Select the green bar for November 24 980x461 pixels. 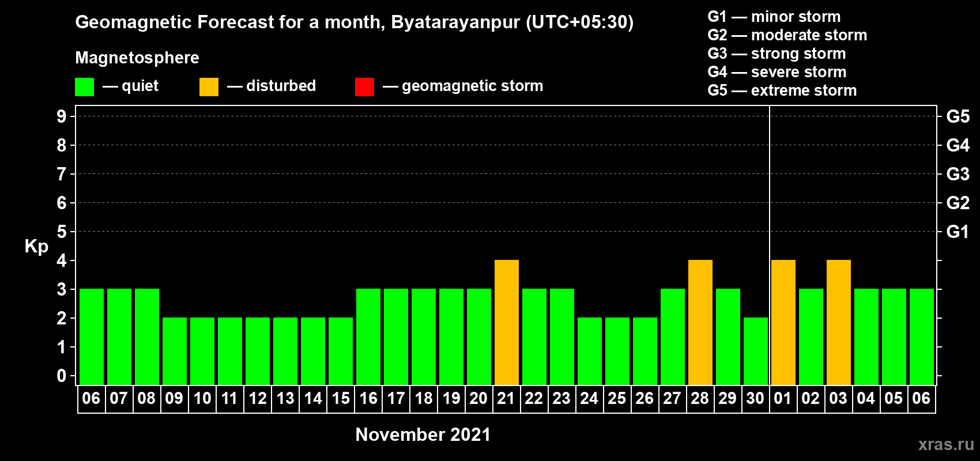tap(590, 351)
